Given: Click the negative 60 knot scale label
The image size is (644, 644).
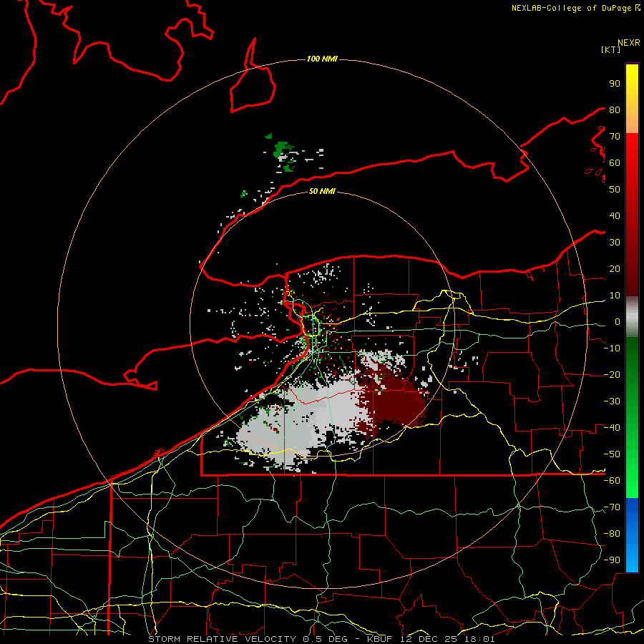Looking at the screenshot, I should coord(612,481).
